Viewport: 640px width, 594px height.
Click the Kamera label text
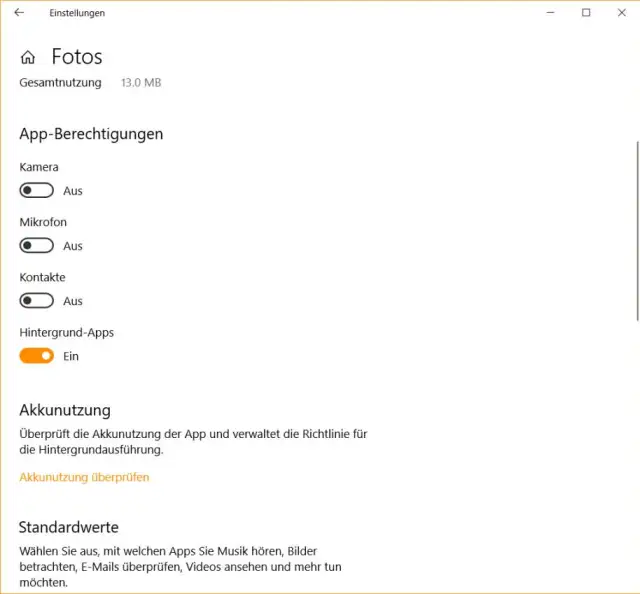[39, 167]
